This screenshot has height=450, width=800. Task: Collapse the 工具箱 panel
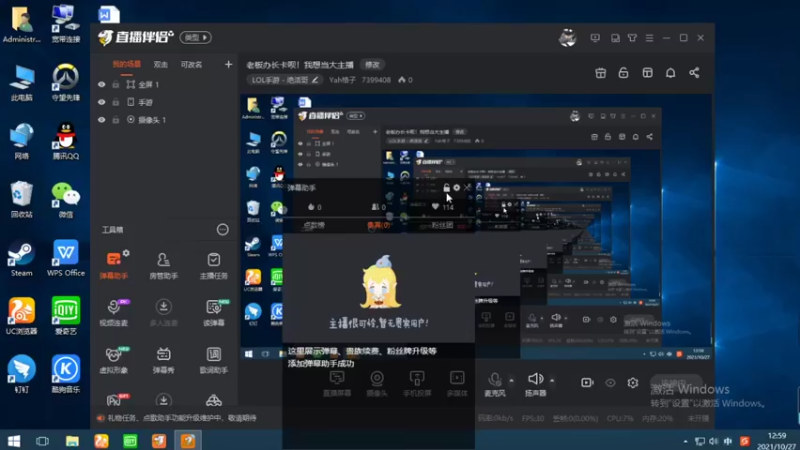222,230
